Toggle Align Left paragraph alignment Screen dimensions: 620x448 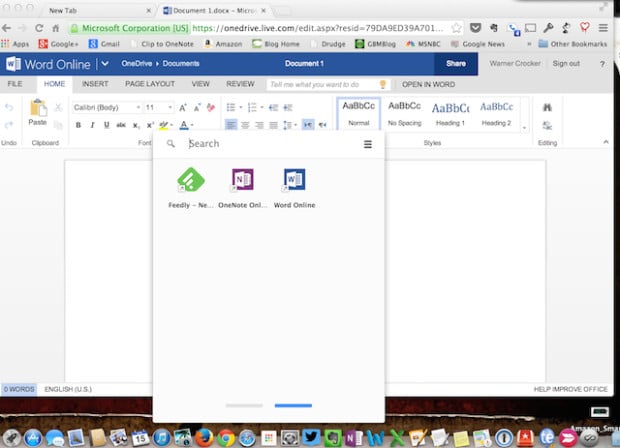231,125
